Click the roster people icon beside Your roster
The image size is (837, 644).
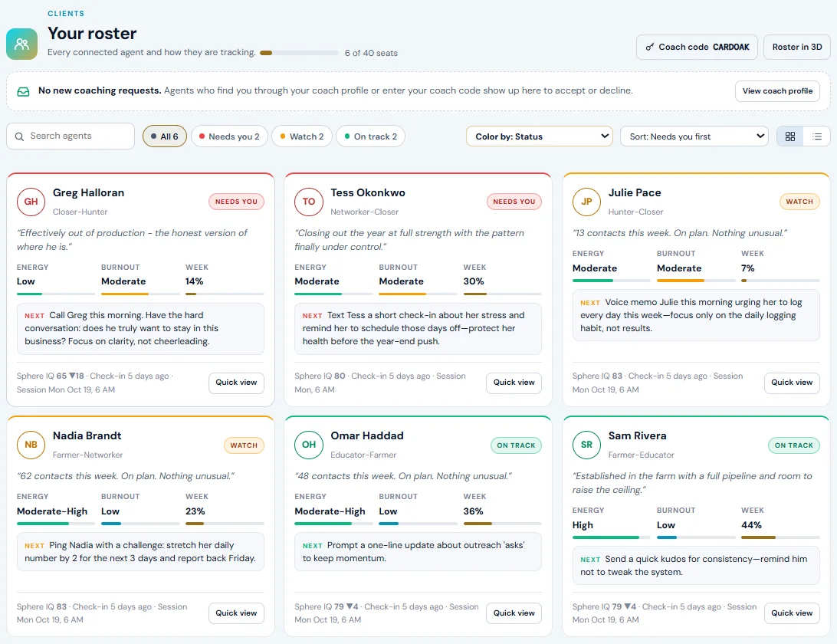click(22, 44)
